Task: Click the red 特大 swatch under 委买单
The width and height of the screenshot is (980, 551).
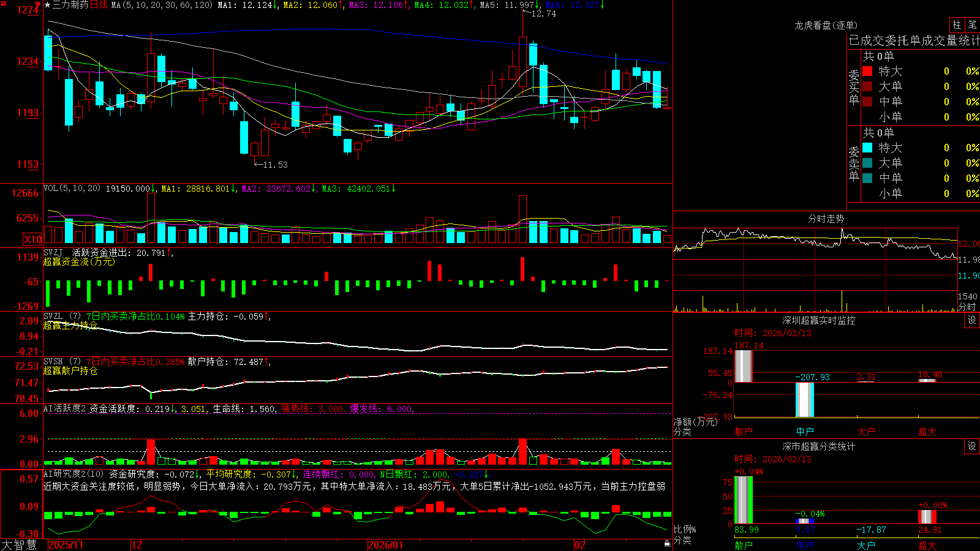Action: (867, 71)
